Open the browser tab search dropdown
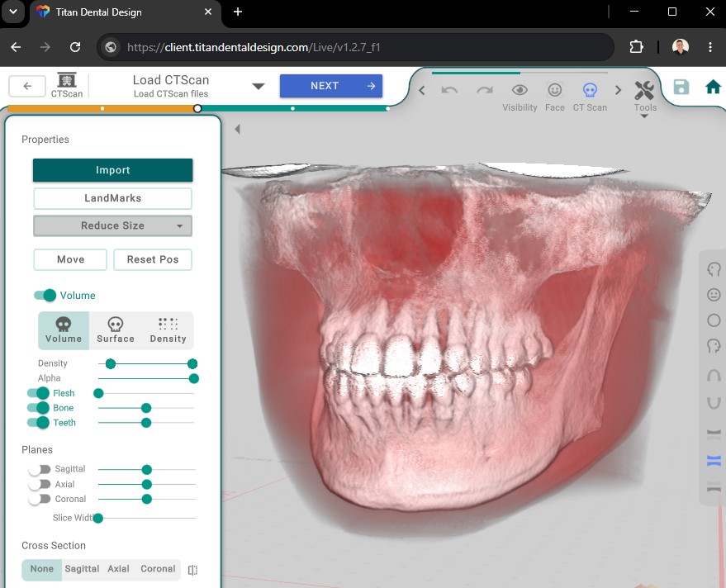 pyautogui.click(x=13, y=12)
